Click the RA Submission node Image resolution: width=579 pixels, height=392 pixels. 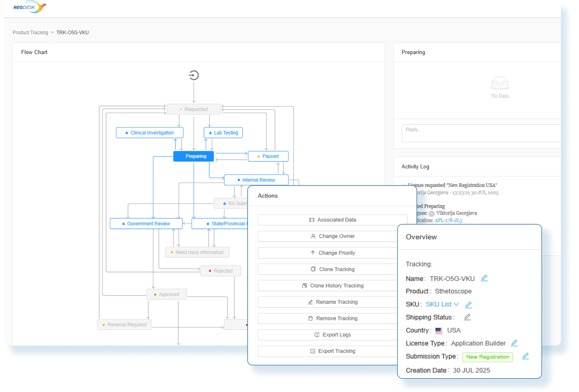[231, 203]
